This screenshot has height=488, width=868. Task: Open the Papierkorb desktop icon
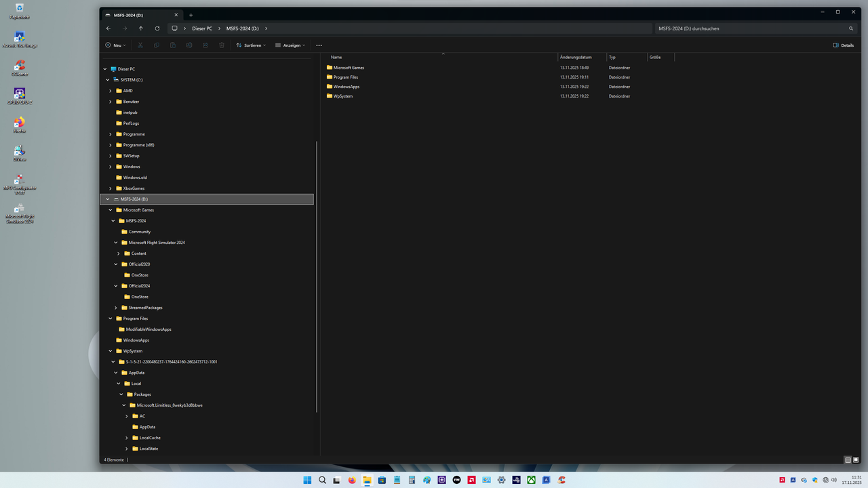[x=20, y=11]
